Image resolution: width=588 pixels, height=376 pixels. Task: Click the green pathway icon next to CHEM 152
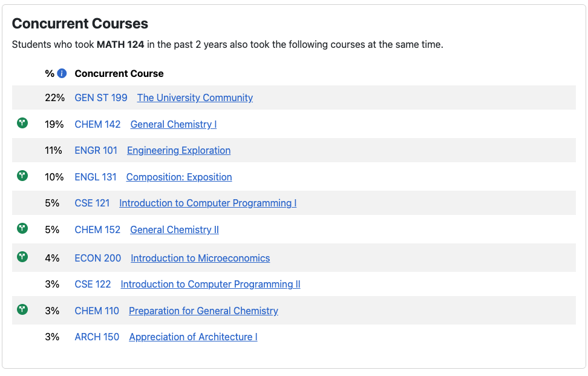click(22, 229)
